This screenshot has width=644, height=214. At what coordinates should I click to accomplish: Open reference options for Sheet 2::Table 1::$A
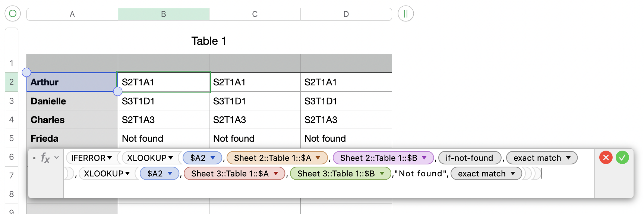click(318, 158)
